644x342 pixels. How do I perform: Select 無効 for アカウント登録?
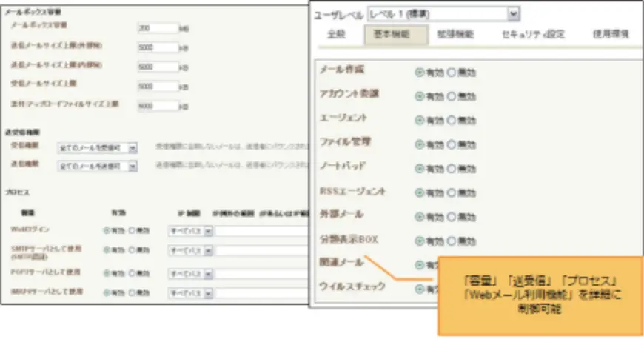point(452,96)
